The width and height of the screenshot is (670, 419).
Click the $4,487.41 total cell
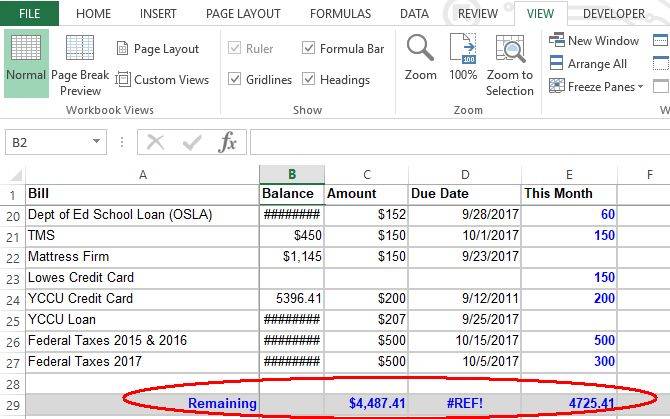pos(367,404)
